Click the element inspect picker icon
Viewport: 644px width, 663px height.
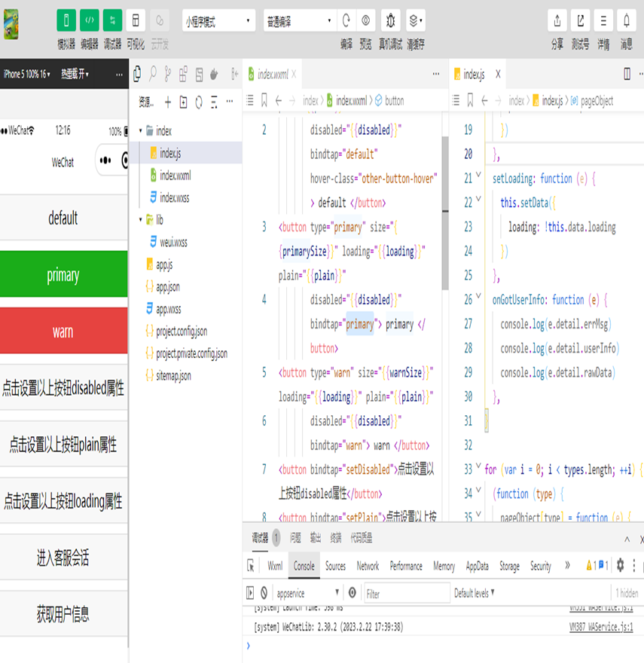[251, 566]
